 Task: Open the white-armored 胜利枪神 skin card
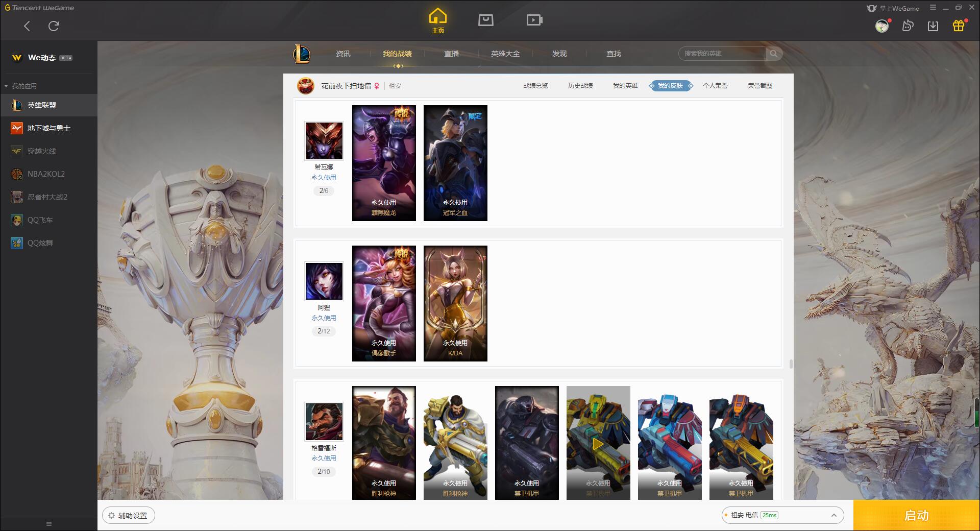pyautogui.click(x=455, y=443)
